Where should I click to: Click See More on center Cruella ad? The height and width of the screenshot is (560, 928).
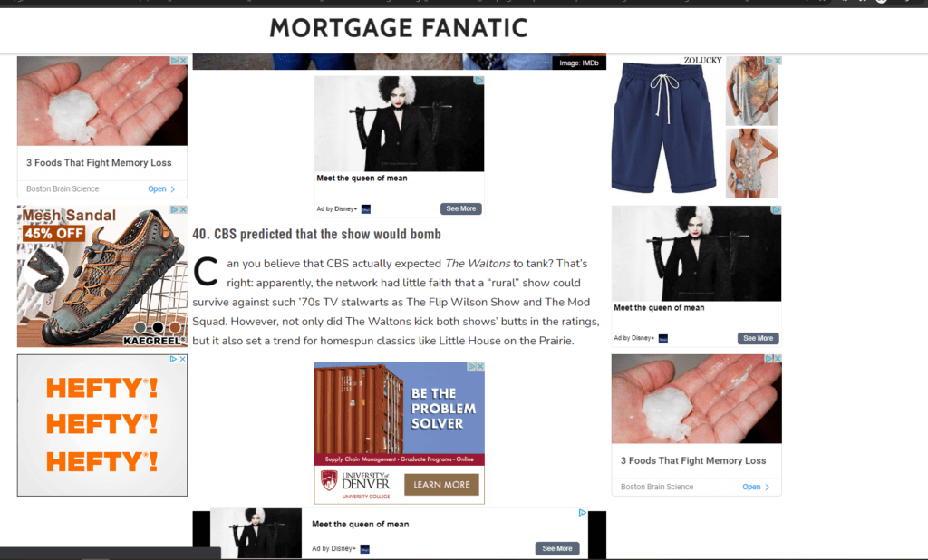pyautogui.click(x=461, y=208)
